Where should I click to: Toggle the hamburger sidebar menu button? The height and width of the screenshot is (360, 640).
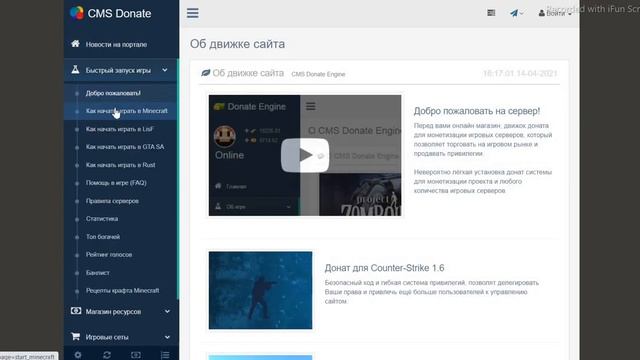tap(193, 13)
